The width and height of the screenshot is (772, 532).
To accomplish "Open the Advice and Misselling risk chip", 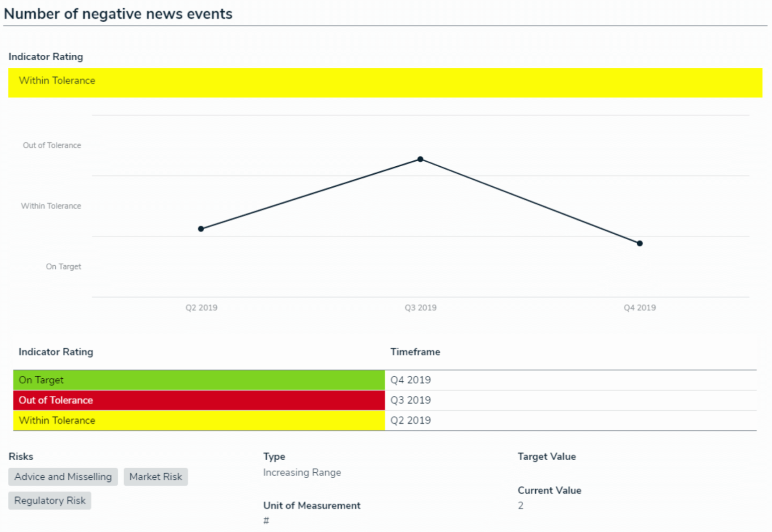I will [62, 477].
